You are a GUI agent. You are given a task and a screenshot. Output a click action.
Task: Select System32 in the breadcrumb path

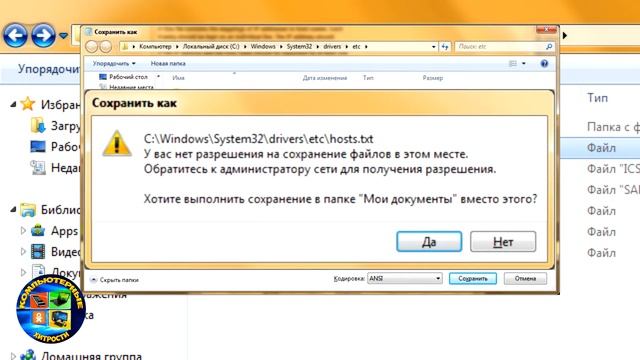[299, 47]
